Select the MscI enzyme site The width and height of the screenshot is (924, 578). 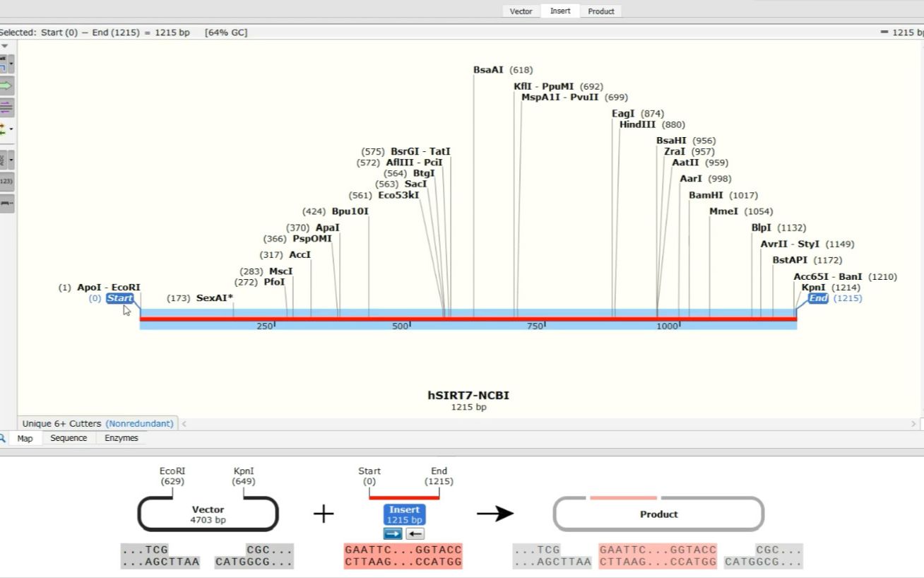[x=280, y=271]
